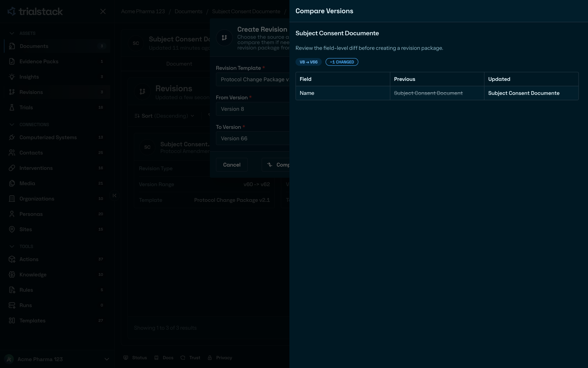Open Documents via its sidebar icon

(12, 46)
